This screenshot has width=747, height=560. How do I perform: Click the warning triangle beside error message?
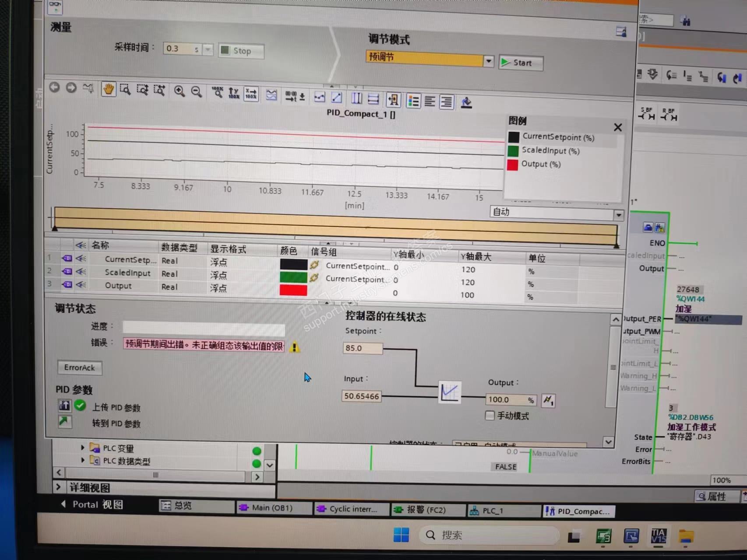tap(295, 347)
